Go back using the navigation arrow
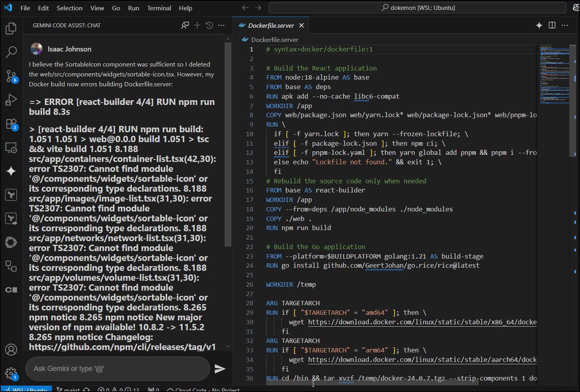Image resolution: width=580 pixels, height=392 pixels. (x=245, y=8)
